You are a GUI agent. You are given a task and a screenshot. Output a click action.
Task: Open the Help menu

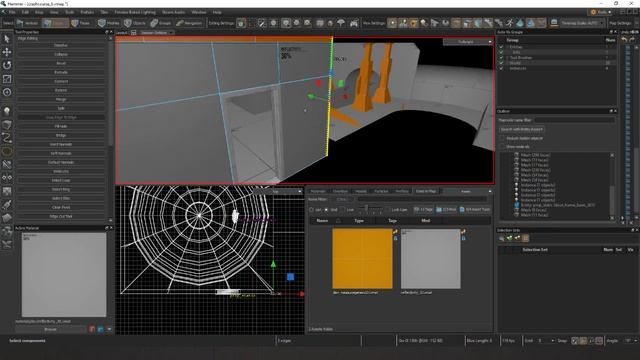[x=217, y=12]
